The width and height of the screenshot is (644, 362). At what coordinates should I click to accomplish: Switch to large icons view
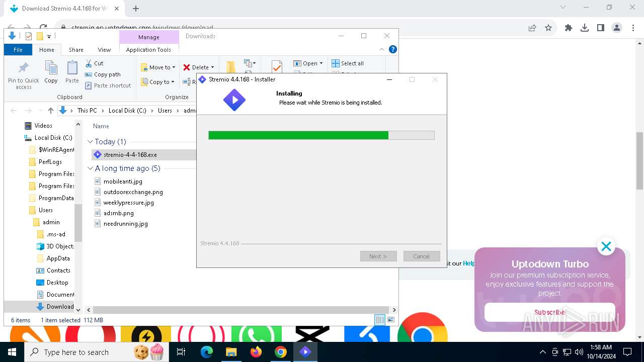tap(390, 320)
